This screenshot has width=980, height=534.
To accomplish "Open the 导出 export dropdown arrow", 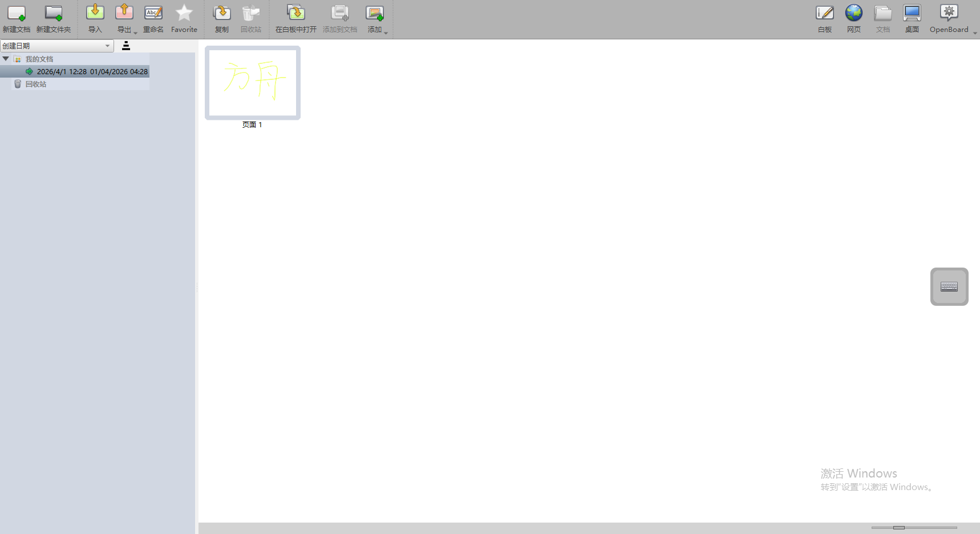I will coord(134,33).
